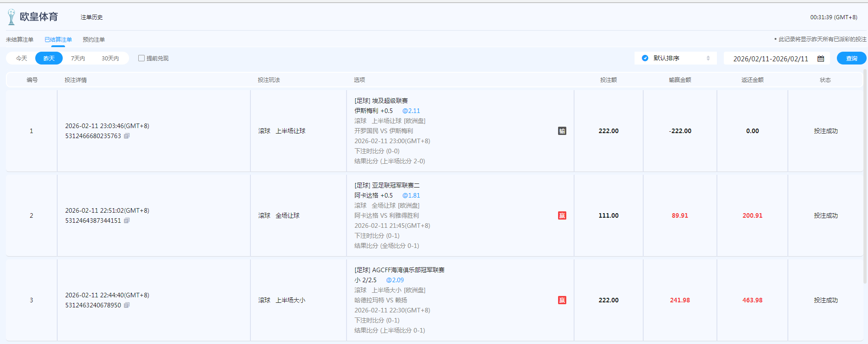
Task: Toggle the 默认排序 blue check mark
Action: pyautogui.click(x=645, y=58)
